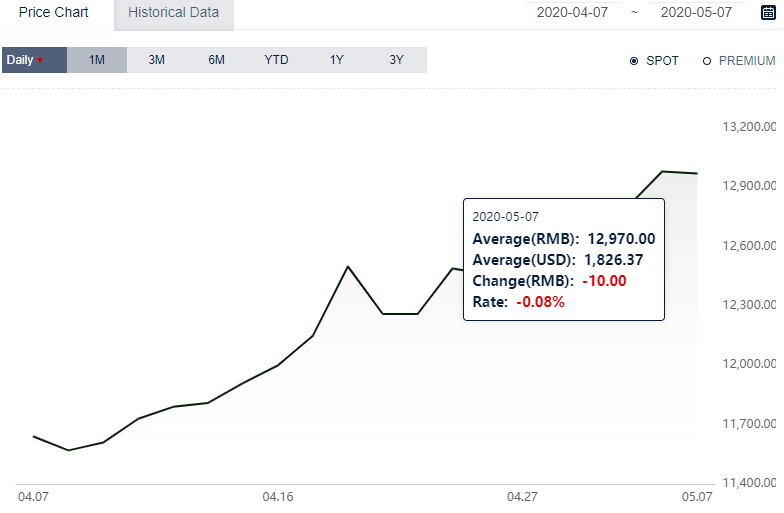Choose the 6M time range
Viewport: 784px width, 513px height.
click(x=216, y=60)
